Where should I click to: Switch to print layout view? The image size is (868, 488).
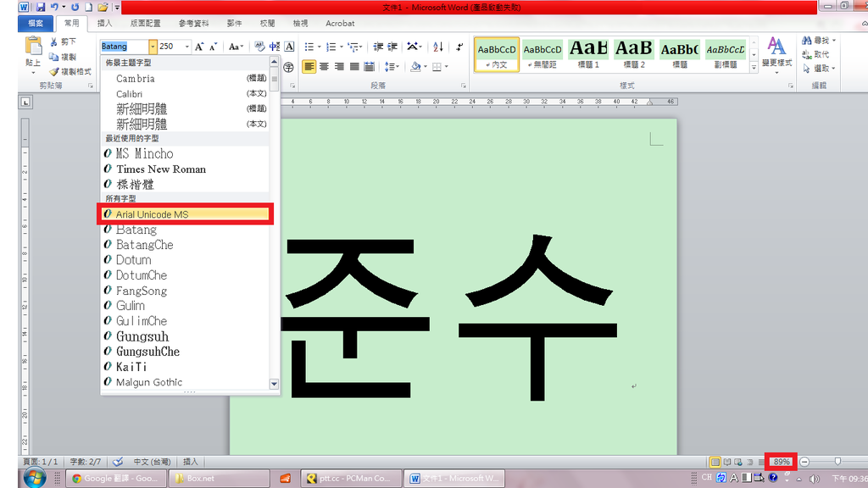point(715,462)
